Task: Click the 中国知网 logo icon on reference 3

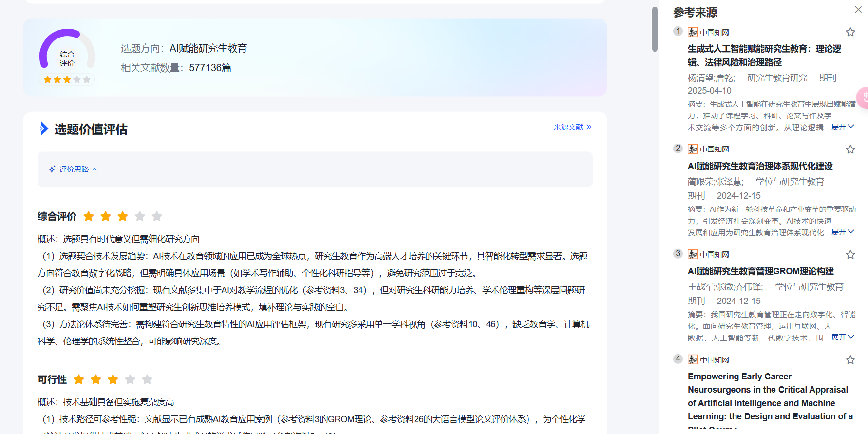Action: [693, 255]
